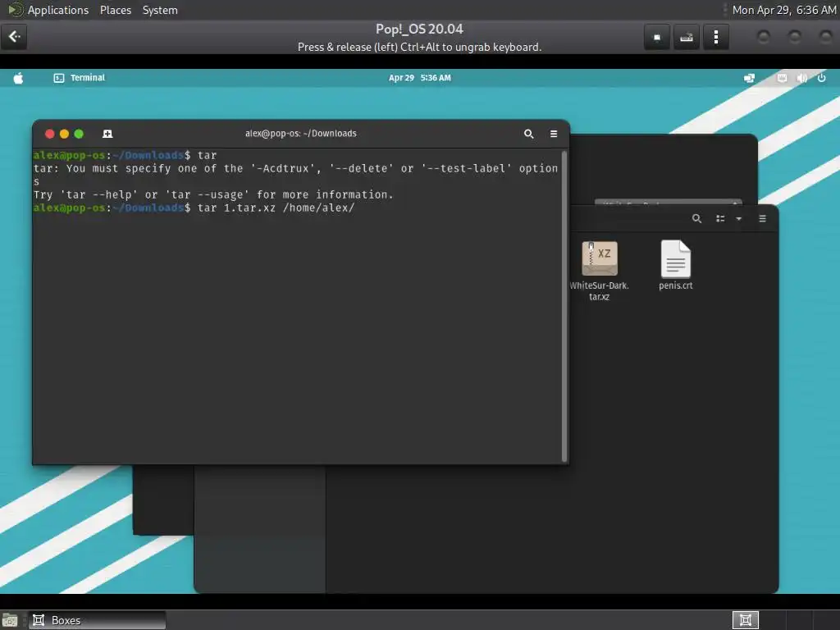840x630 pixels.
Task: Click the terminal vertical scrollbar
Action: tap(564, 306)
